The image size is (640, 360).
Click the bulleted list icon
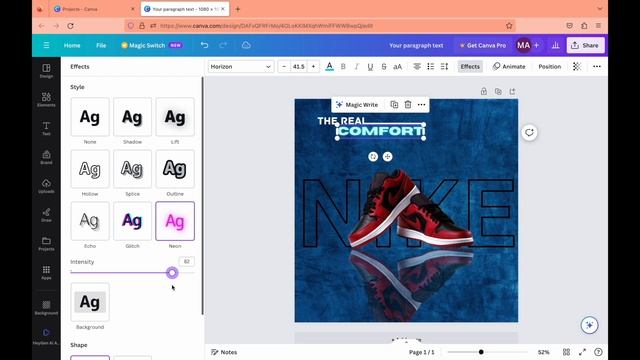[431, 67]
